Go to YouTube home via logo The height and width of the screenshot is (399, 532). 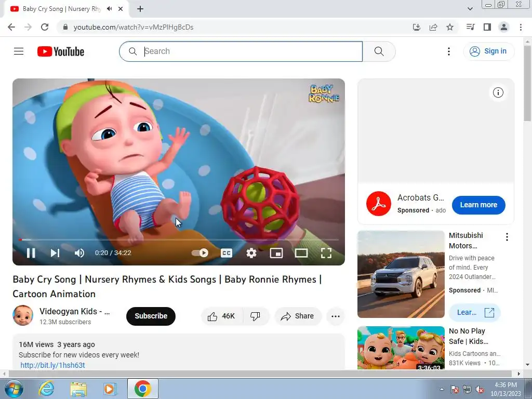[61, 51]
